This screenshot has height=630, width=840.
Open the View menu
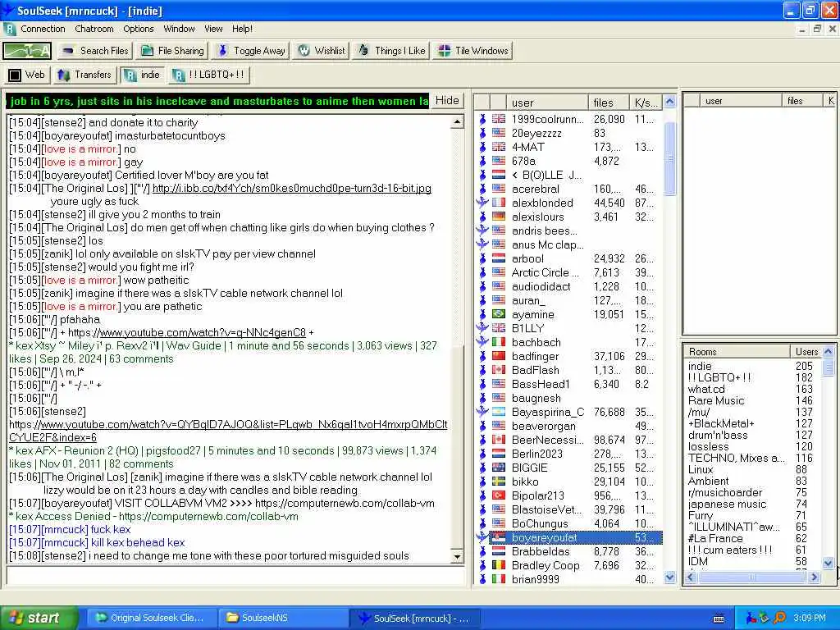[213, 29]
